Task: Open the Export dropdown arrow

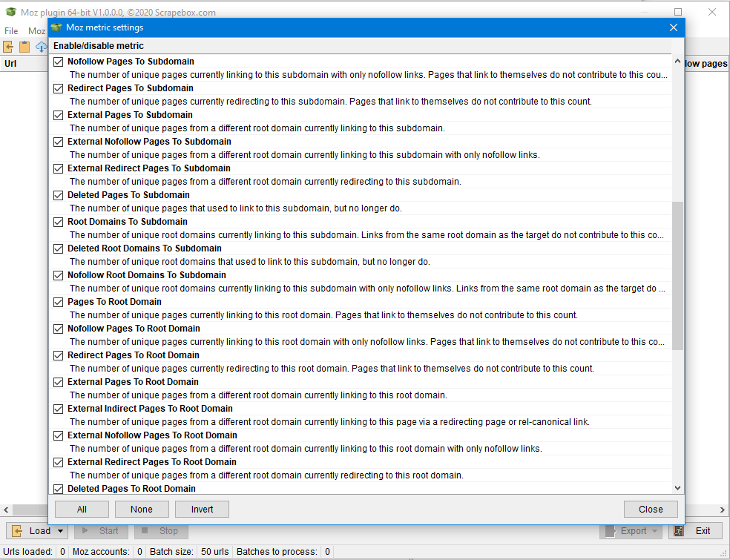Action: pos(654,530)
